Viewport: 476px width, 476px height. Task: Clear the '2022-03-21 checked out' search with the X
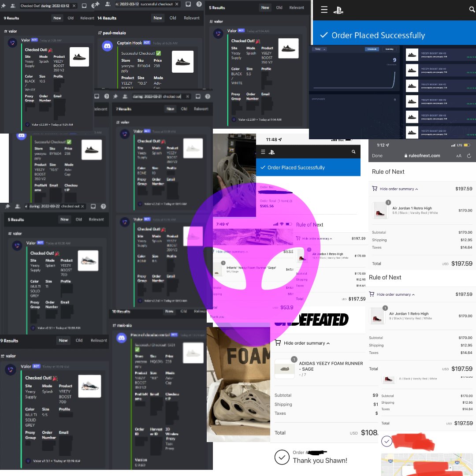point(188,96)
